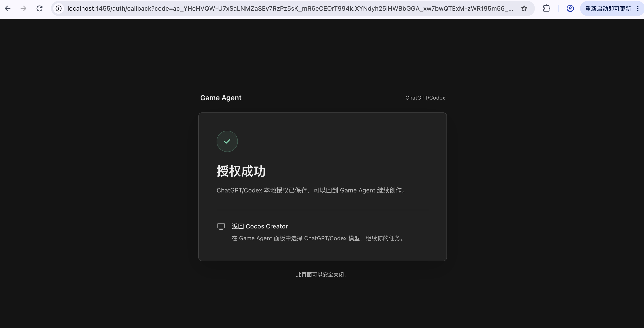Screen dimensions: 644x328
Task: Click the green checkmark success icon
Action: [x=227, y=141]
